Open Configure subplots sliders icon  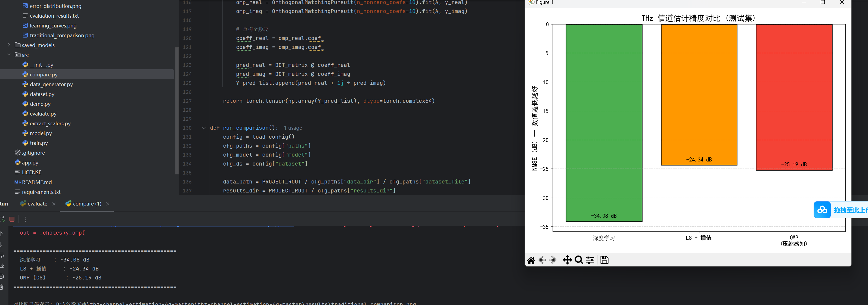(x=590, y=260)
